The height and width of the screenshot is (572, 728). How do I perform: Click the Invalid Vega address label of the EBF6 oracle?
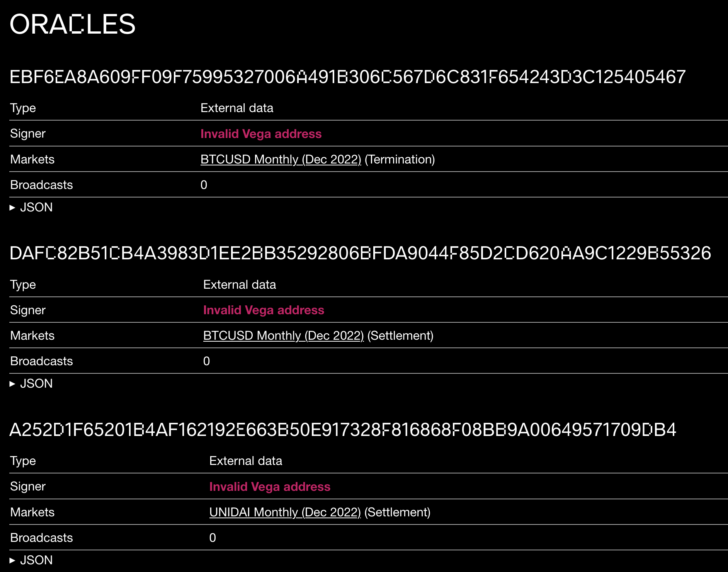click(260, 133)
